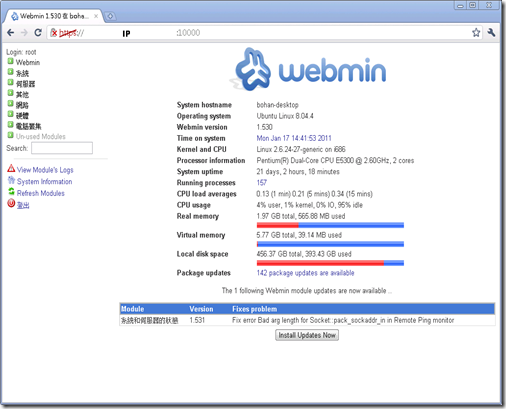506x409 pixels.
Task: Click the System Information icon
Action: tap(11, 180)
